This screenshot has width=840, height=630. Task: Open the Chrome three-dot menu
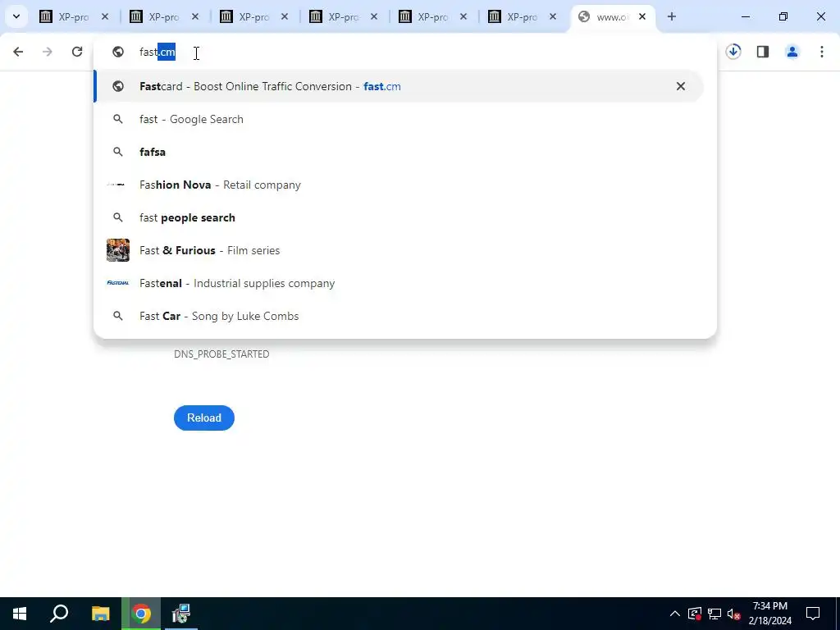[822, 52]
